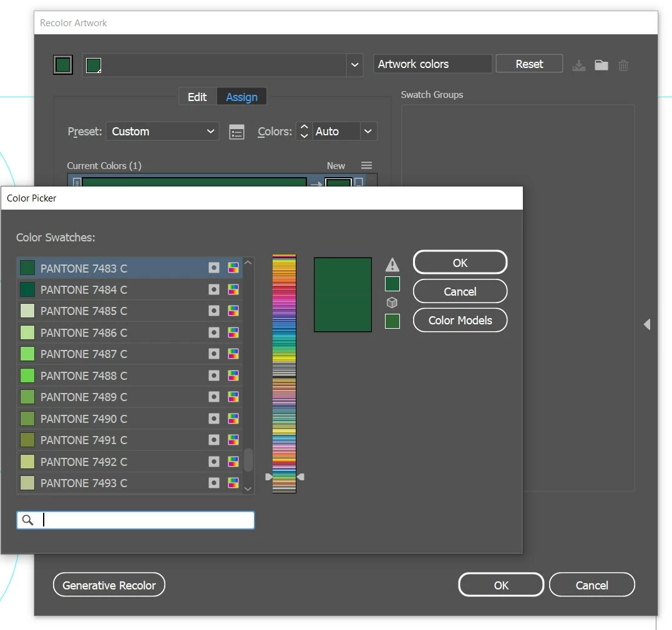Click the spot color icon for PANTONE 7492 C
The width and height of the screenshot is (672, 630).
click(214, 462)
